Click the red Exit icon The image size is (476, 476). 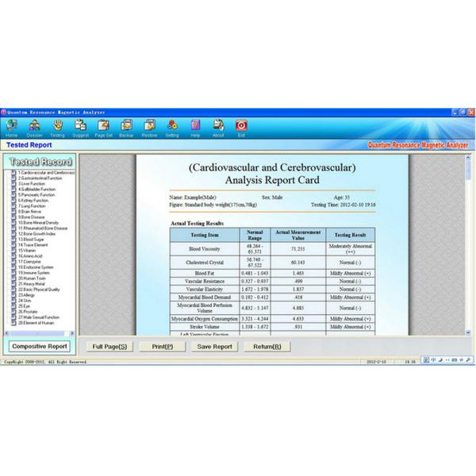(x=241, y=126)
